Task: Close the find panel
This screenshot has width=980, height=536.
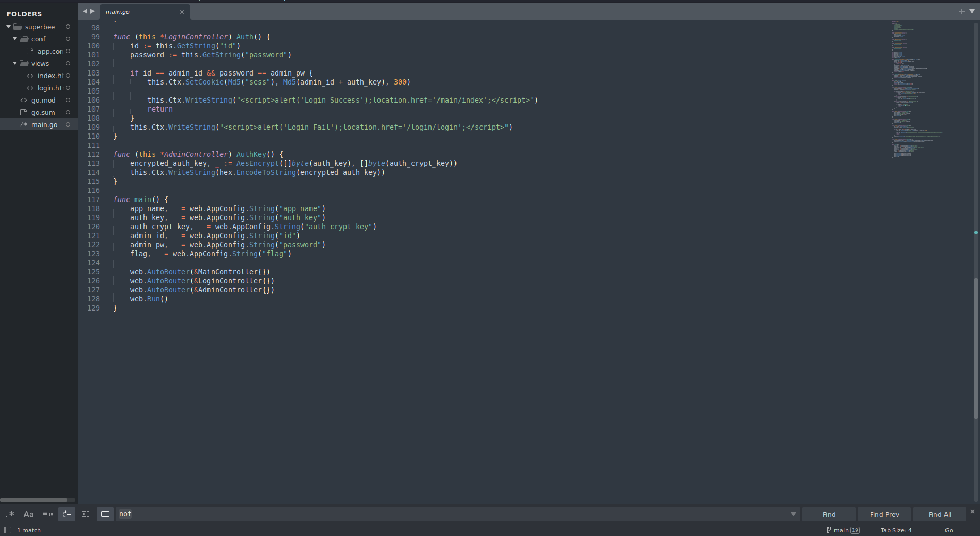Action: pyautogui.click(x=973, y=512)
